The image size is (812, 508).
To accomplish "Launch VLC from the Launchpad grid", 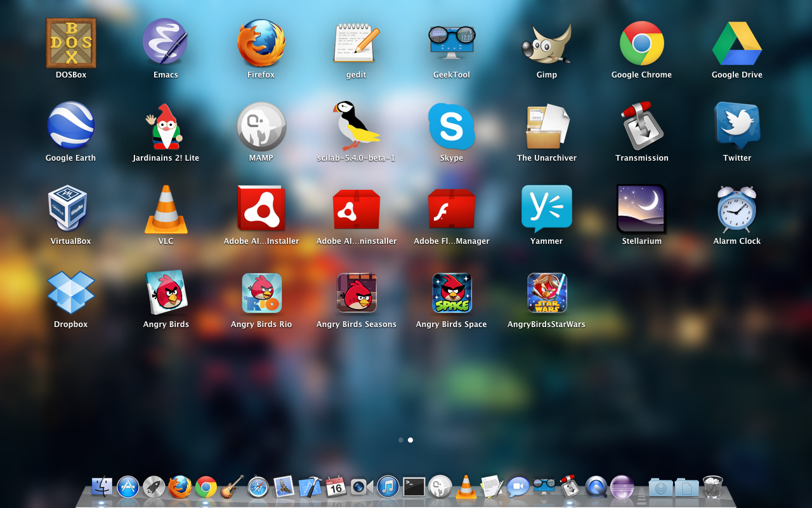I will [166, 209].
